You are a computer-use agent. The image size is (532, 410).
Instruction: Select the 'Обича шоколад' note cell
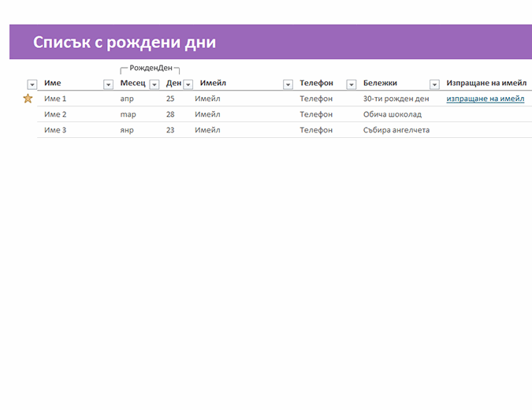click(392, 114)
